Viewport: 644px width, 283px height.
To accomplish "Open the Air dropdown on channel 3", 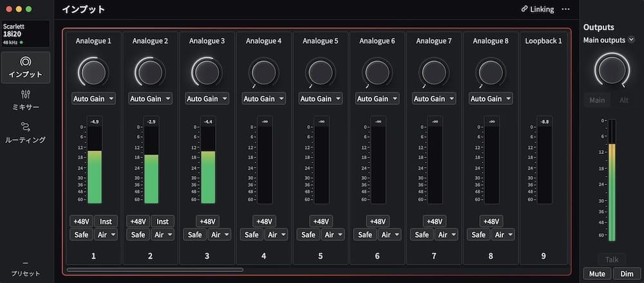I will pyautogui.click(x=220, y=235).
